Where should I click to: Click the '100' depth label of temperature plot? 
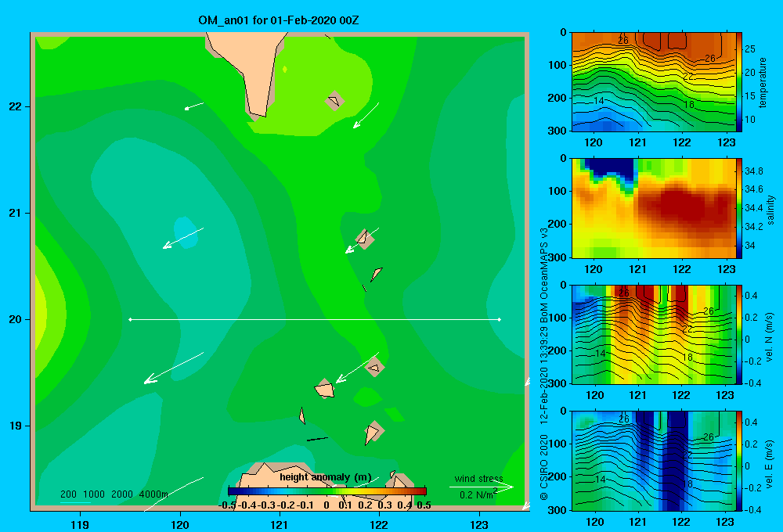click(x=557, y=65)
